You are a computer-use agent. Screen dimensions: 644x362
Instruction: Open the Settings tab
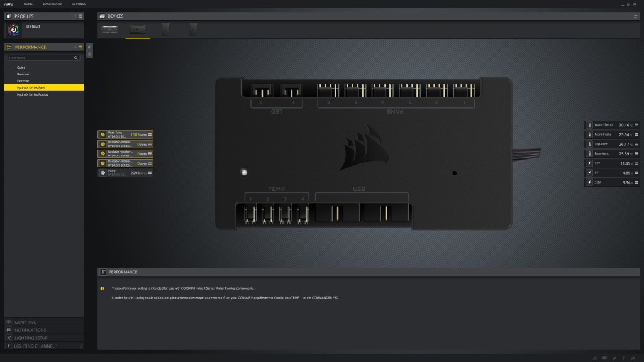[x=79, y=4]
